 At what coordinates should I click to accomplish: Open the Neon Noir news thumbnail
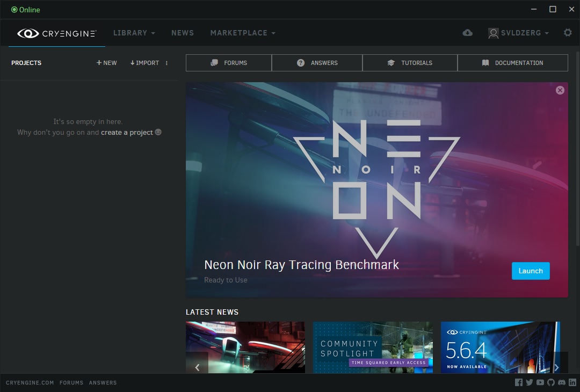coord(245,347)
